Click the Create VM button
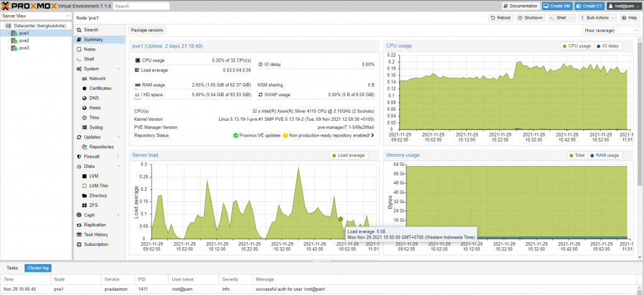This screenshot has height=295, width=644. 557,6
